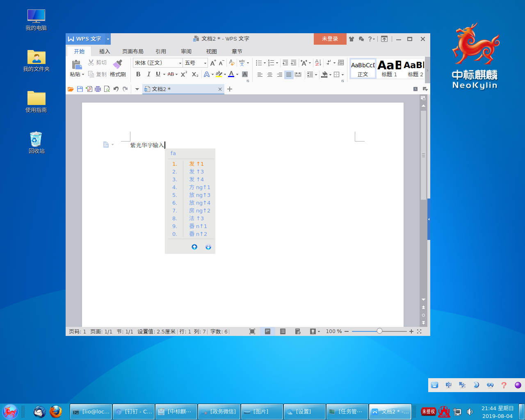
Task: Open the 插入 ribbon tab
Action: pyautogui.click(x=105, y=51)
